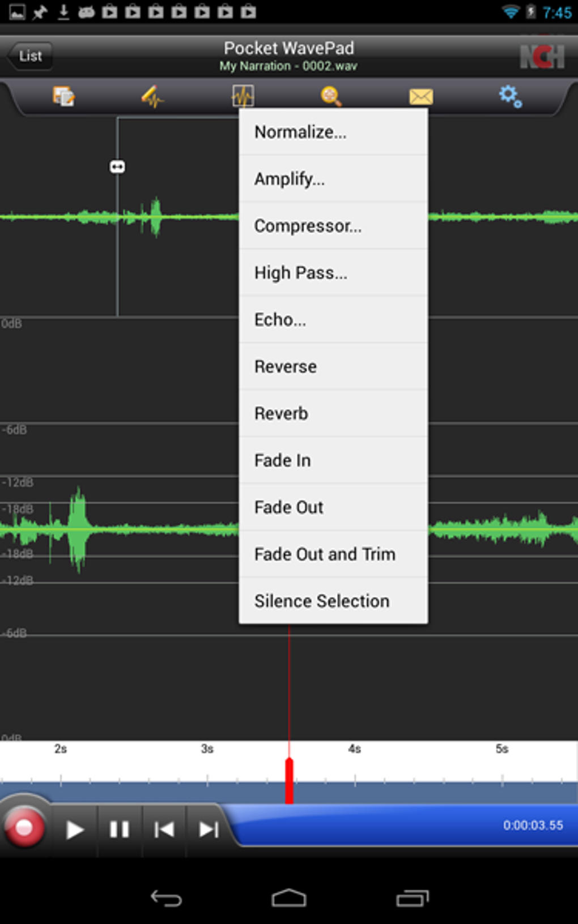Choose Silence Selection from the menu
This screenshot has width=578, height=924.
pos(333,601)
